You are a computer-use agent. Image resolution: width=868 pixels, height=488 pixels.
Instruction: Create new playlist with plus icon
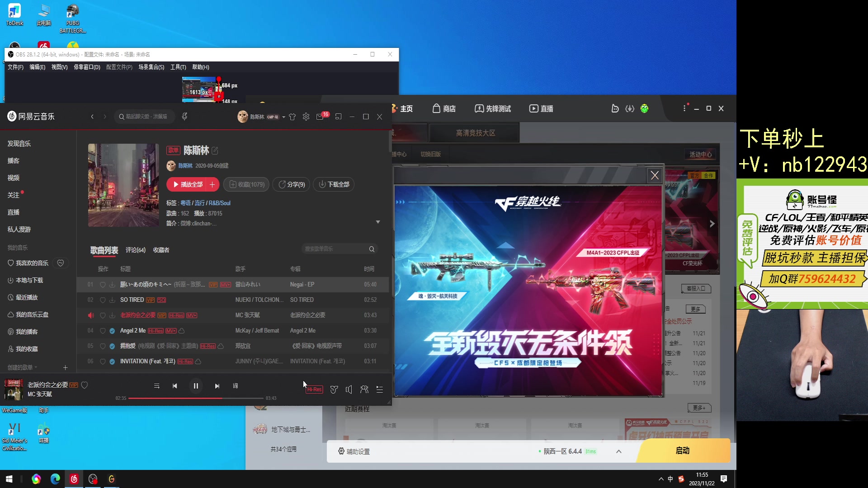pyautogui.click(x=65, y=367)
